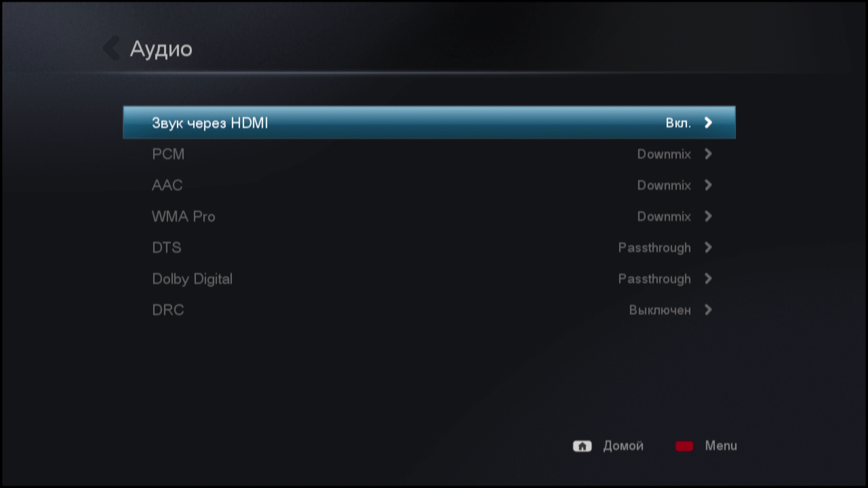The width and height of the screenshot is (868, 488).
Task: Select the WMA Pro menu item
Action: coord(429,216)
